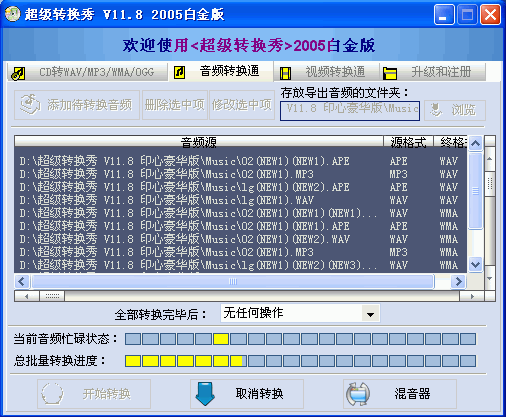Select row lg(NEW1)(NEW2).APE
Screen dimensions: 506x417
[x=241, y=187]
